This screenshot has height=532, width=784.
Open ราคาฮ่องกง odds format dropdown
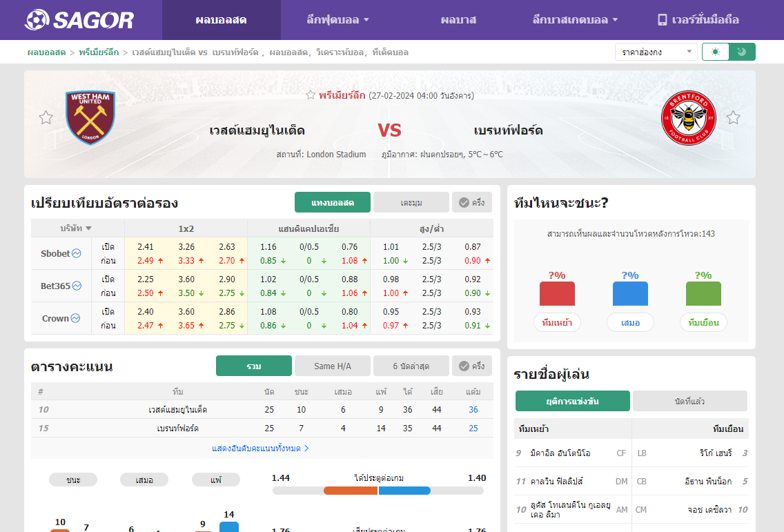(656, 52)
